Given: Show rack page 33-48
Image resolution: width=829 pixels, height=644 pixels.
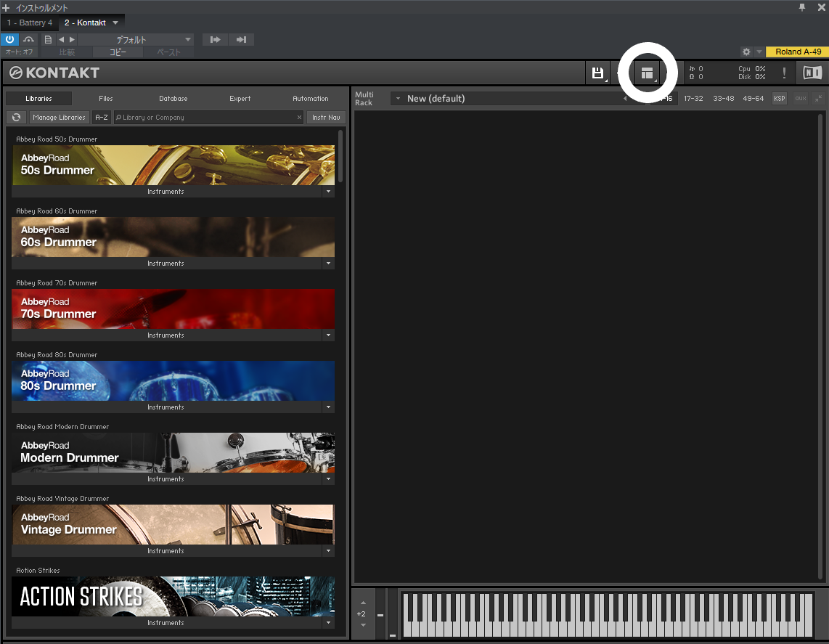Looking at the screenshot, I should click(723, 98).
